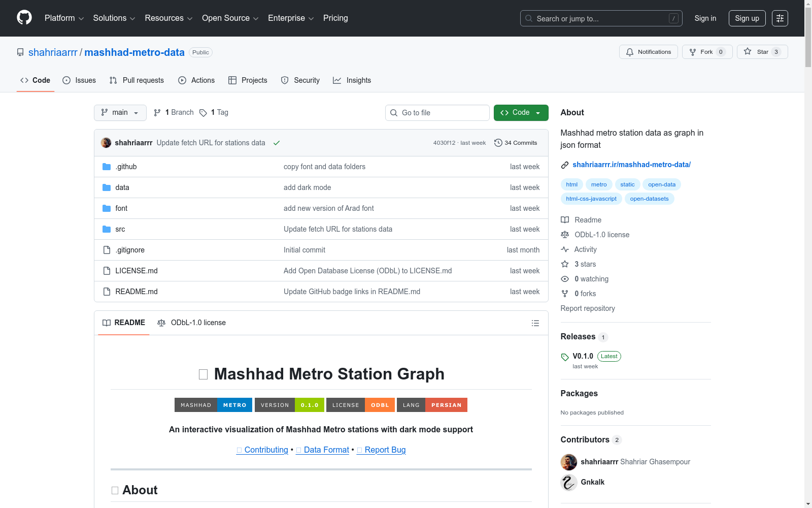Viewport: 812px width, 508px height.
Task: Expand the Resources menu
Action: click(168, 18)
